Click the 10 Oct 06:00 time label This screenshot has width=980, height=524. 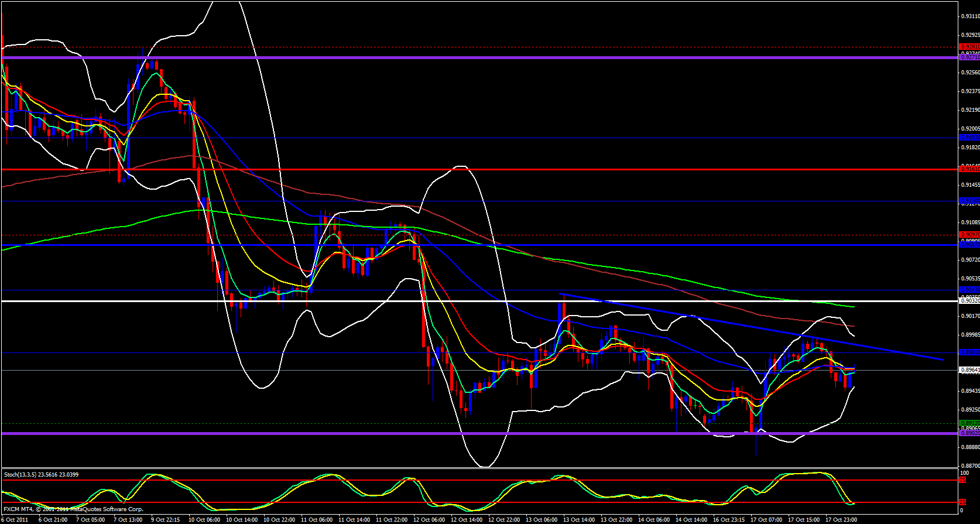point(204,520)
